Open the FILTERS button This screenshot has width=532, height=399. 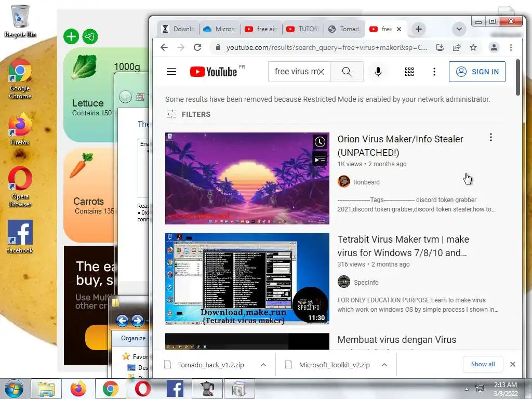[188, 114]
